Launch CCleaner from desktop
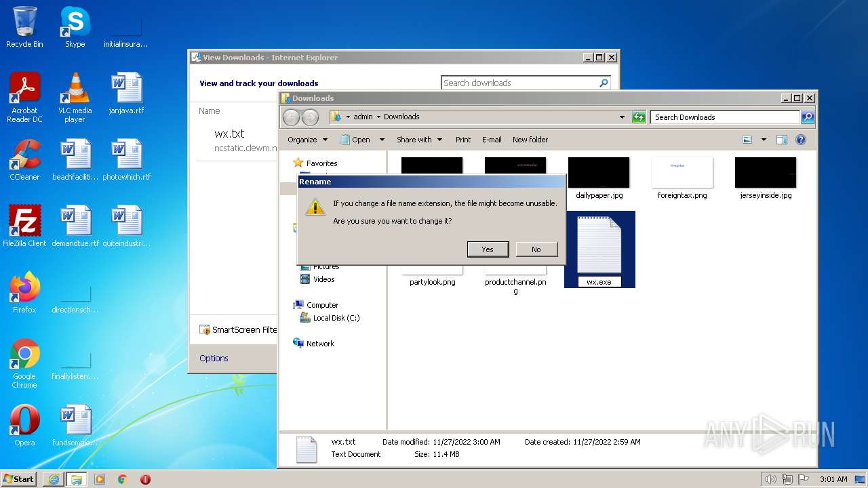 [24, 160]
